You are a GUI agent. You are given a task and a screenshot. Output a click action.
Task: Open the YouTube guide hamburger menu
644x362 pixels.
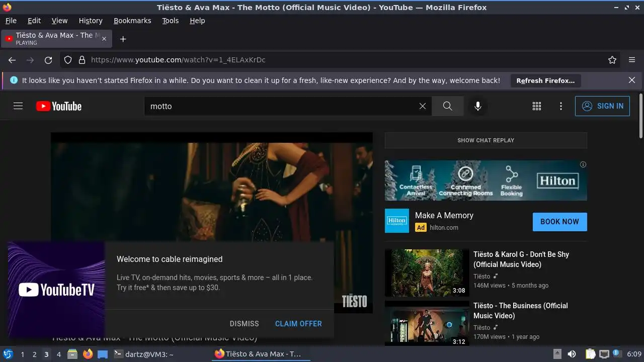coord(18,106)
